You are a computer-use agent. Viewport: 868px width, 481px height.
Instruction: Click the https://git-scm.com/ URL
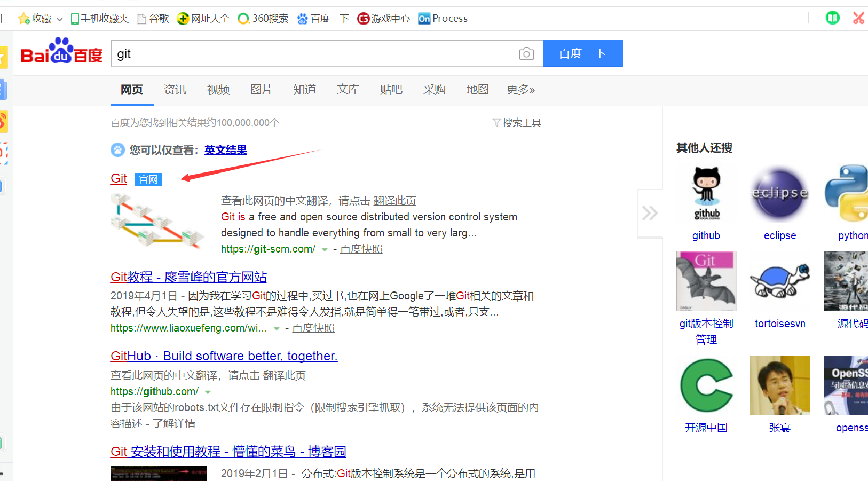click(269, 249)
